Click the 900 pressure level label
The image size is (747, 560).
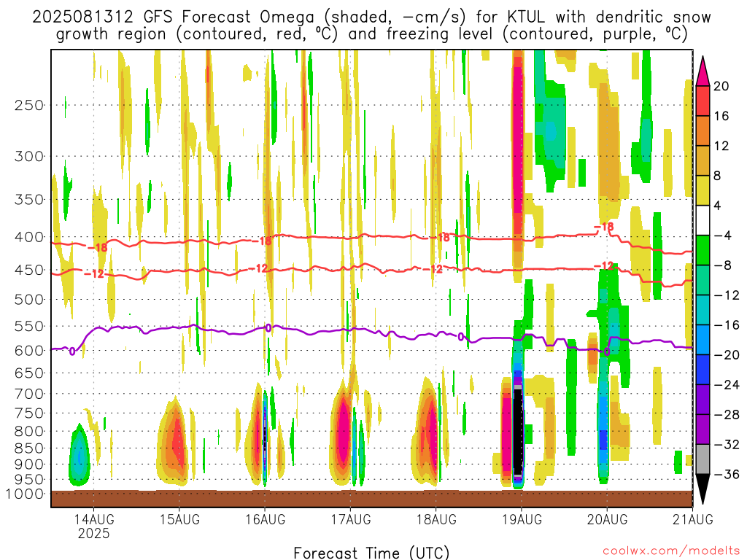[x=29, y=464]
